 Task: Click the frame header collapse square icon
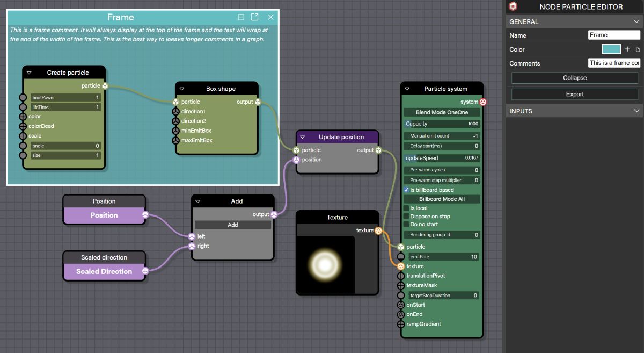[x=241, y=17]
